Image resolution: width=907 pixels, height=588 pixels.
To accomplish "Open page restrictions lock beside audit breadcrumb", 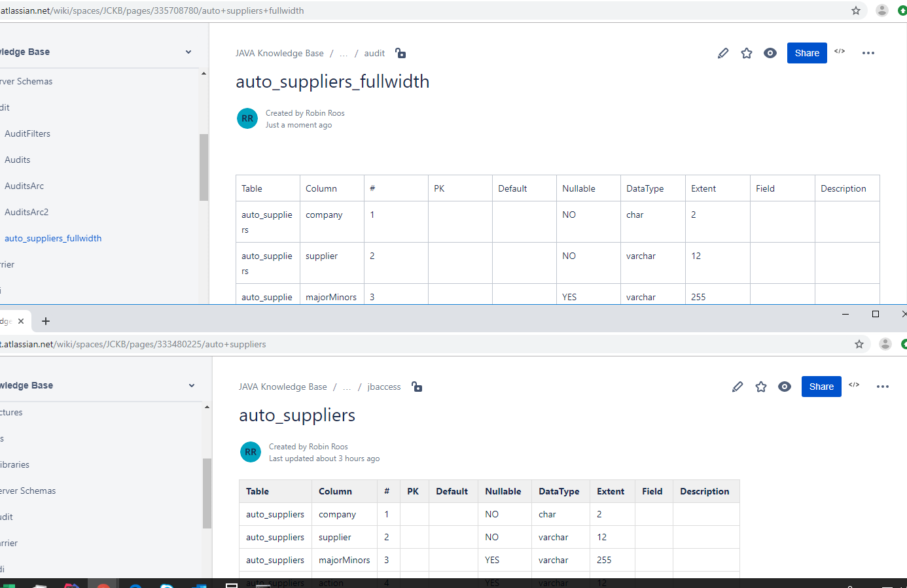I will point(400,53).
